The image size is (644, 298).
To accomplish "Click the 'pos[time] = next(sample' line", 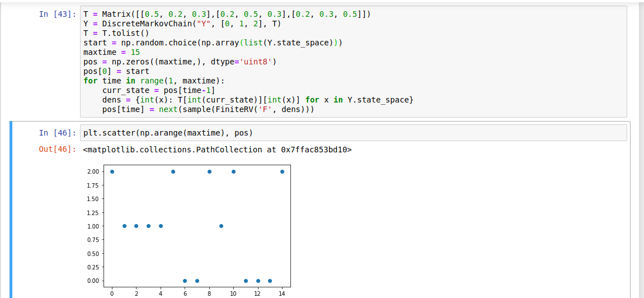I will tap(208, 109).
